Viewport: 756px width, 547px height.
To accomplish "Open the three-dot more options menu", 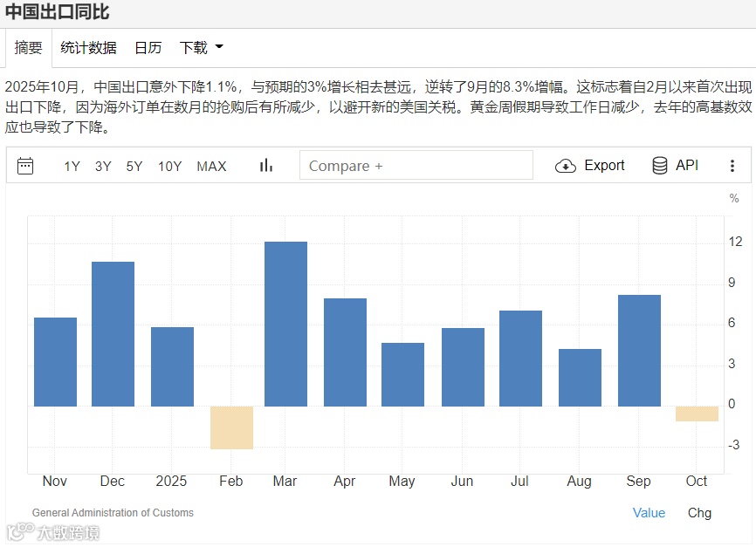I will [732, 166].
